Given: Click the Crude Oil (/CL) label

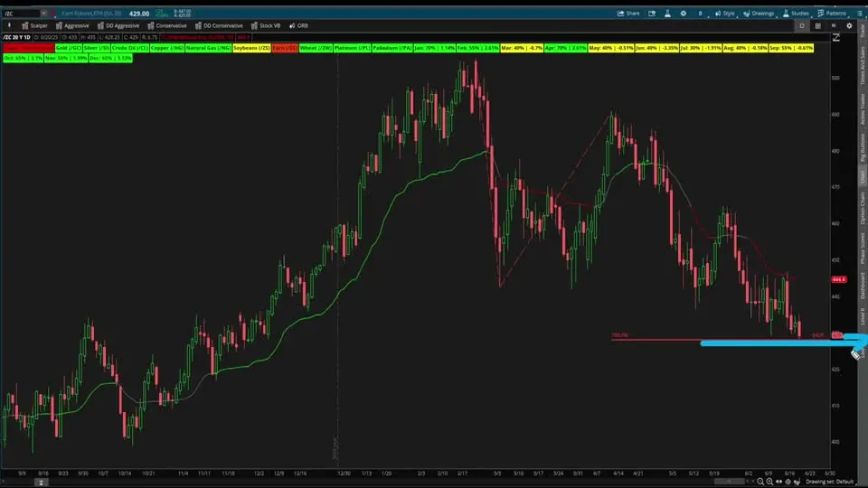Looking at the screenshot, I should pyautogui.click(x=130, y=48).
